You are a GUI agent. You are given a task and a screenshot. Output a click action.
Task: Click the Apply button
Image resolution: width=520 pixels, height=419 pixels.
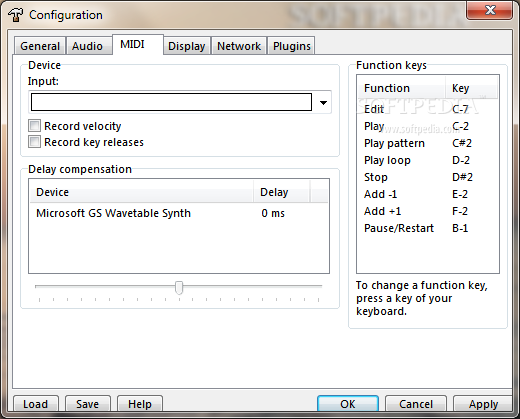pyautogui.click(x=483, y=404)
